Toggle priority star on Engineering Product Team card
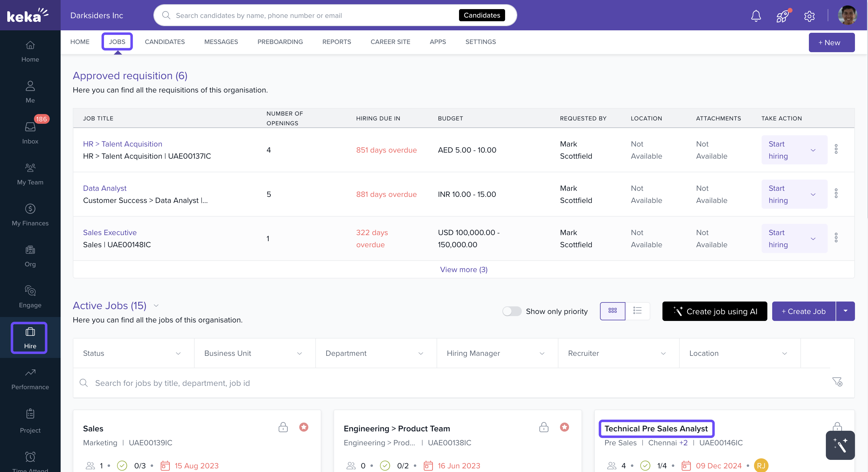The image size is (868, 472). point(565,427)
